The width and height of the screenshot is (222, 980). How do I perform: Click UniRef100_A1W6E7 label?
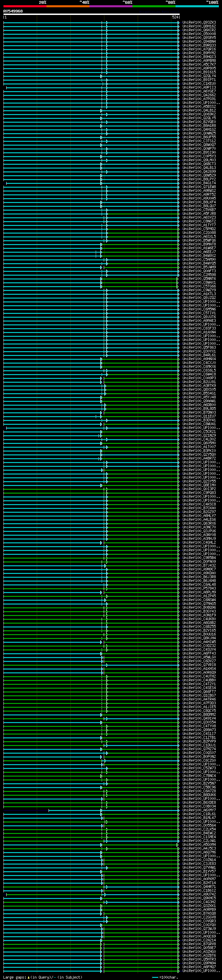199,248
